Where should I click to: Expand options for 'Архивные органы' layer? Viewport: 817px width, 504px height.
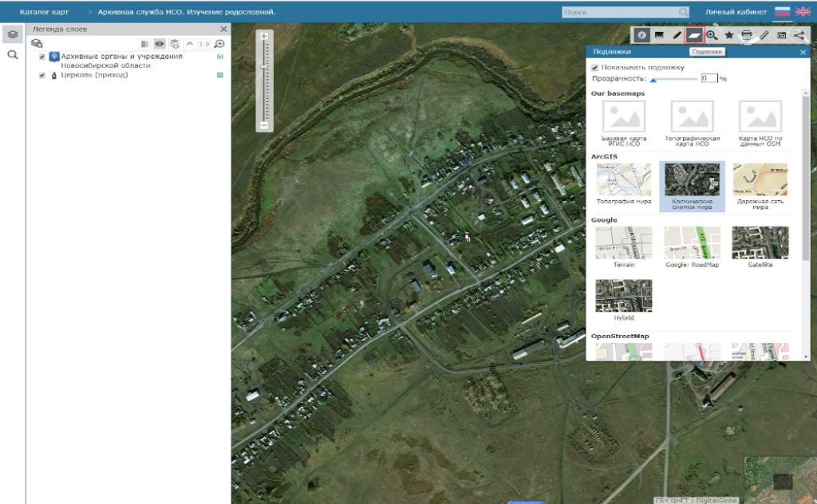point(220,57)
